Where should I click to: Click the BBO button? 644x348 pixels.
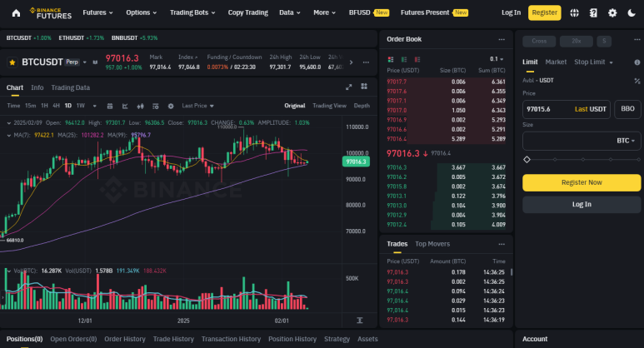(627, 109)
